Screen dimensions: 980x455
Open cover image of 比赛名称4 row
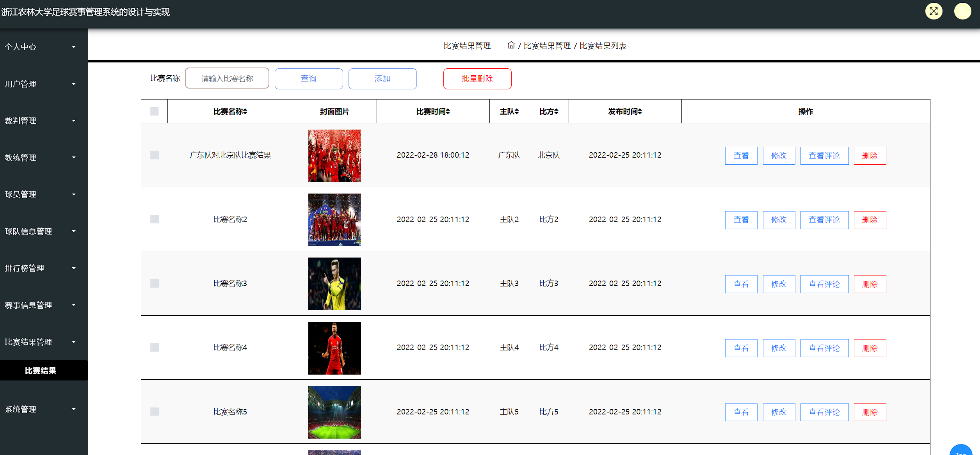tap(334, 348)
